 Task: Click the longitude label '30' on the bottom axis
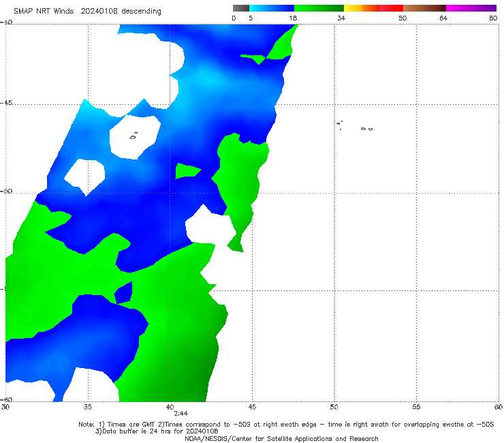(x=5, y=407)
